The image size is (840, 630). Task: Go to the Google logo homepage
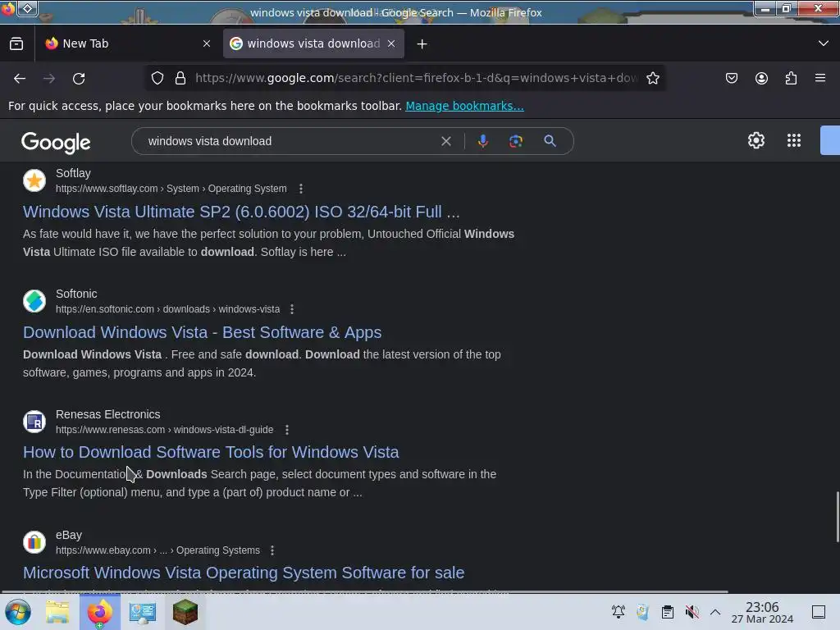point(56,142)
